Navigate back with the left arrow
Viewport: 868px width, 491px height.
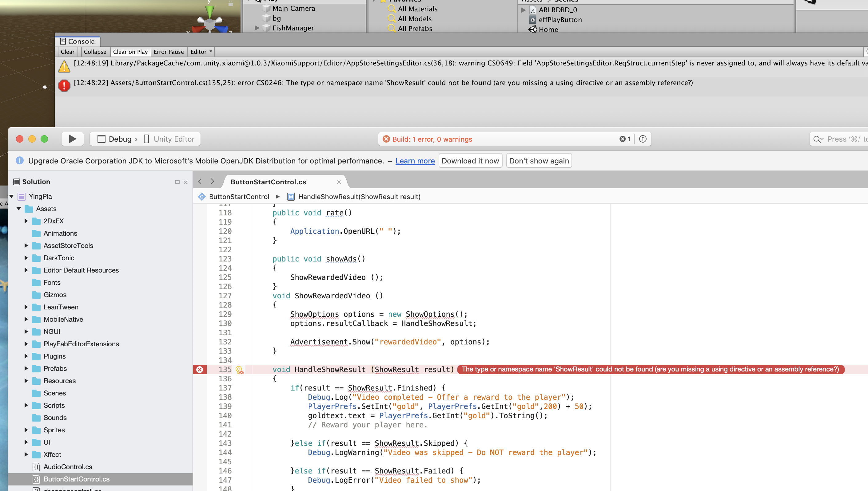200,181
